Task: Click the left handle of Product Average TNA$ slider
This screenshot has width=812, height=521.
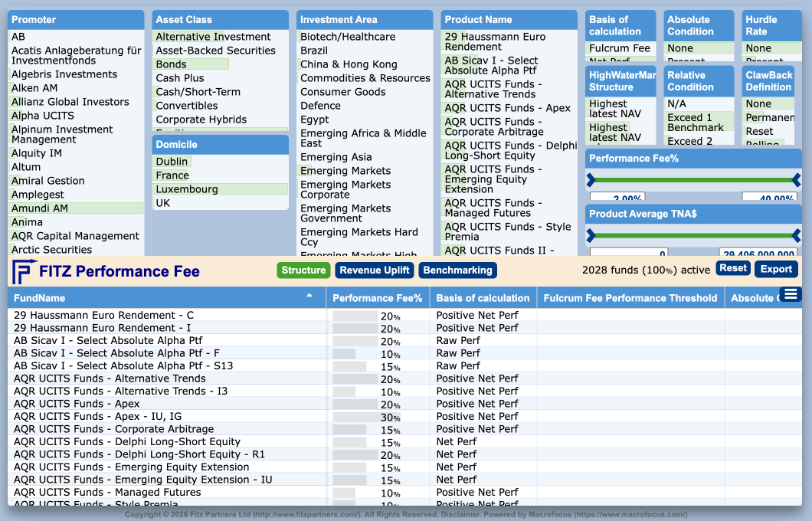Action: [x=591, y=236]
